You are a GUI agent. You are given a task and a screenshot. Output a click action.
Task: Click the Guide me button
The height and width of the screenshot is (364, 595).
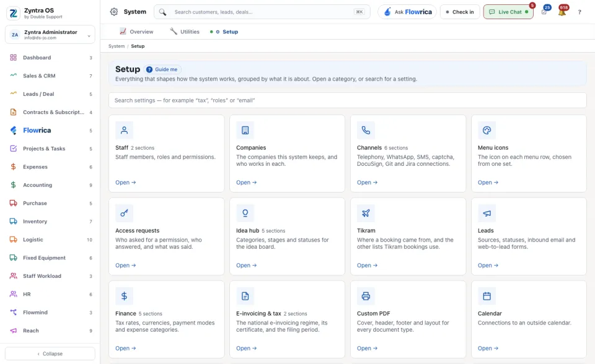162,69
